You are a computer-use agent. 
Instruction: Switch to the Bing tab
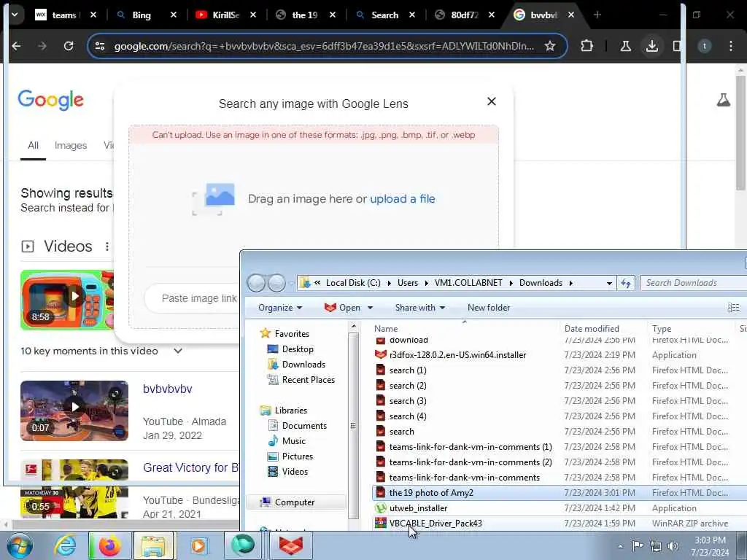(x=141, y=15)
